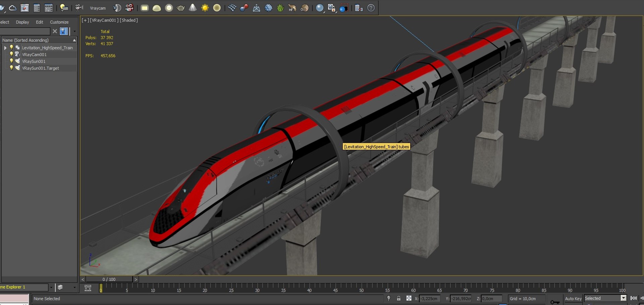Image resolution: width=644 pixels, height=305 pixels.
Task: Open the Scene Explorer 1 selector dropdown
Action: click(51, 287)
